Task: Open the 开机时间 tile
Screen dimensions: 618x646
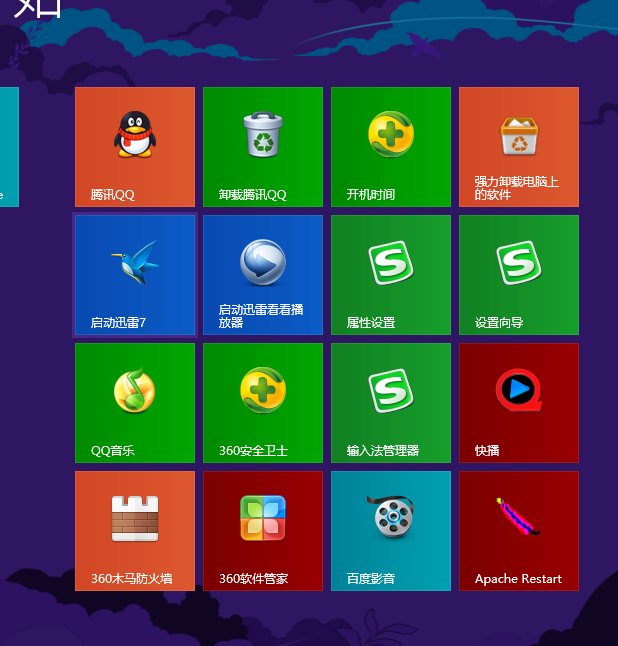Action: pos(390,146)
